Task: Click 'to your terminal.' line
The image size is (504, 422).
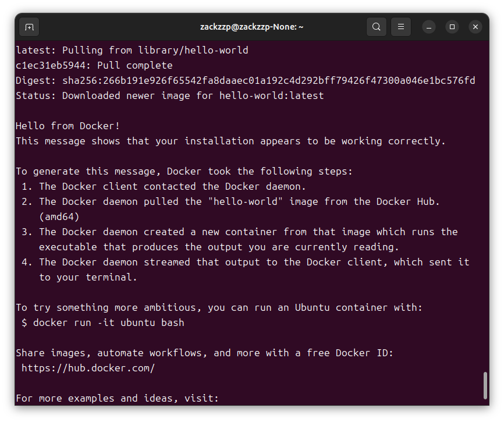Action: 88,278
